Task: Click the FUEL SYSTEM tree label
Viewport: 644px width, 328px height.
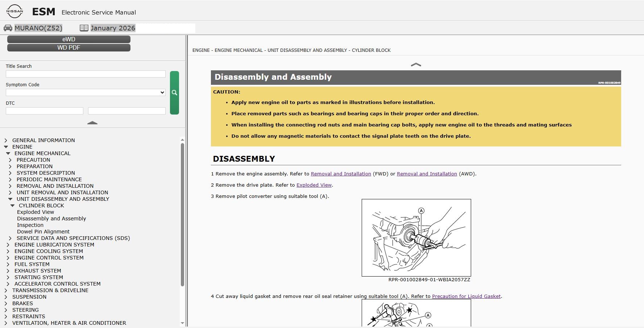Action: tap(32, 264)
